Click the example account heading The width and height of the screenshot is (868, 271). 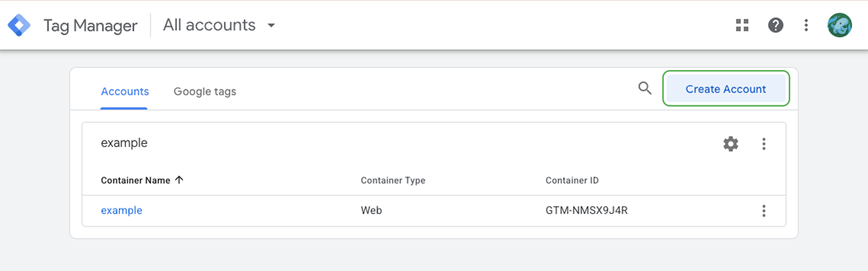124,143
